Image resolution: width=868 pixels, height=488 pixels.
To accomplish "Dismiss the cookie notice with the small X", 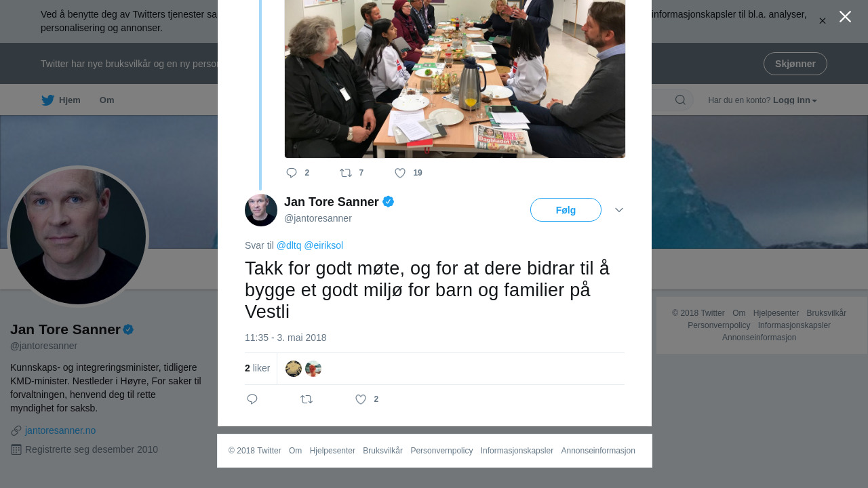I will pyautogui.click(x=822, y=21).
